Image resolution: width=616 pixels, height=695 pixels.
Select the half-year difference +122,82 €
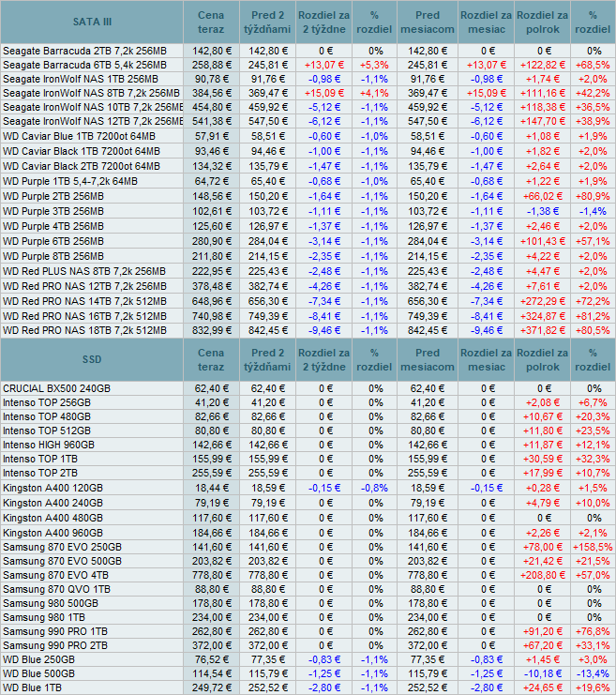click(x=543, y=65)
